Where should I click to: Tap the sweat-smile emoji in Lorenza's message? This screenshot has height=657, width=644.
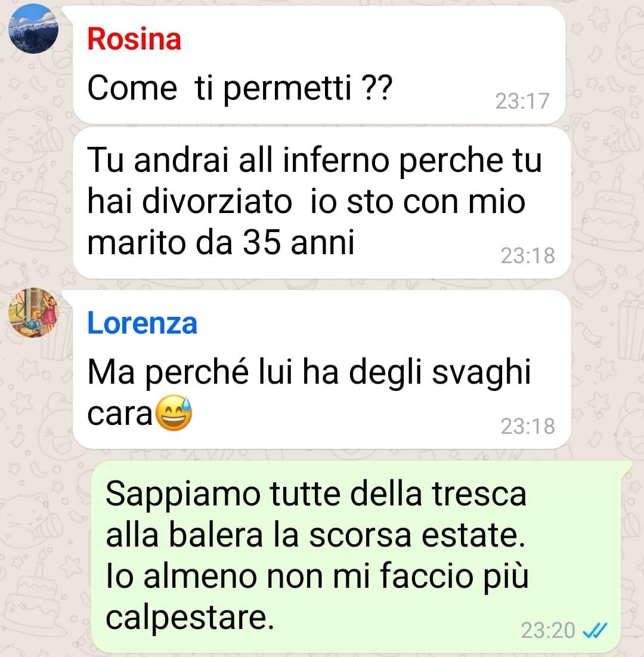click(x=174, y=413)
